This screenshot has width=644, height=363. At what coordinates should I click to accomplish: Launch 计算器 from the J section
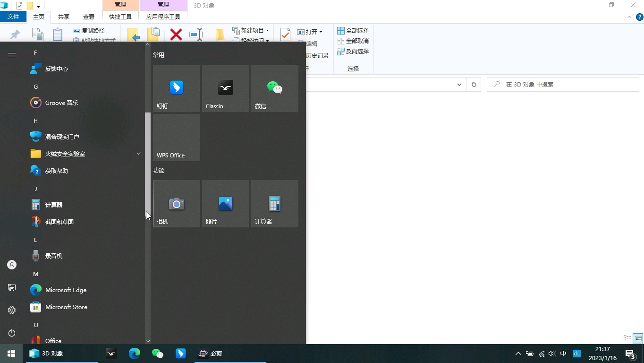pyautogui.click(x=85, y=205)
